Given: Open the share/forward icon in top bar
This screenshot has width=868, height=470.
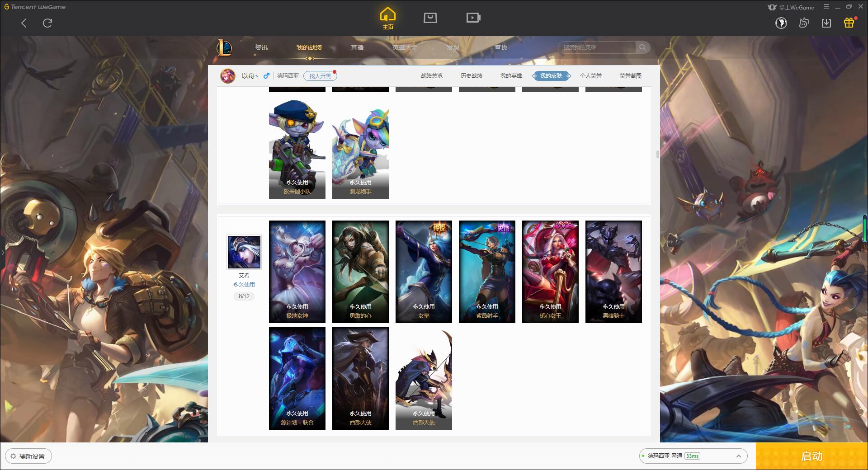Looking at the screenshot, I should tap(804, 23).
